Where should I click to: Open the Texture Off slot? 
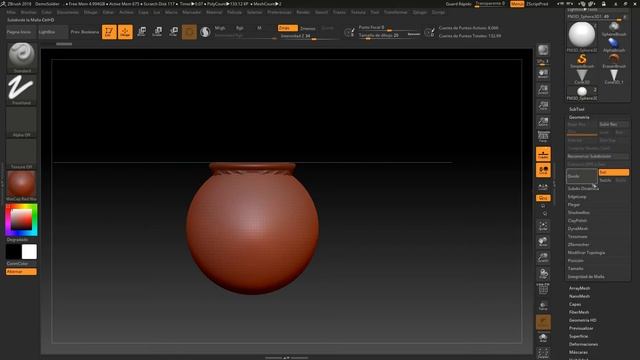21,153
